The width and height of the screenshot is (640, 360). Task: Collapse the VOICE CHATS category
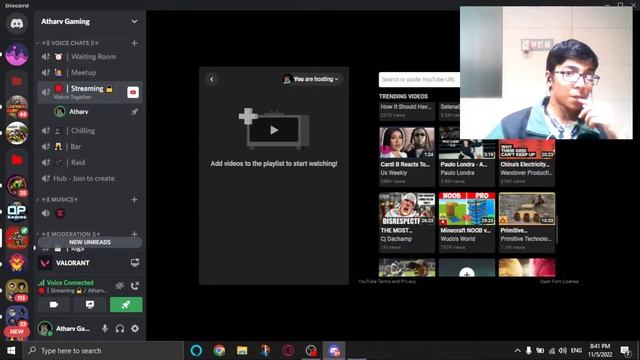69,43
